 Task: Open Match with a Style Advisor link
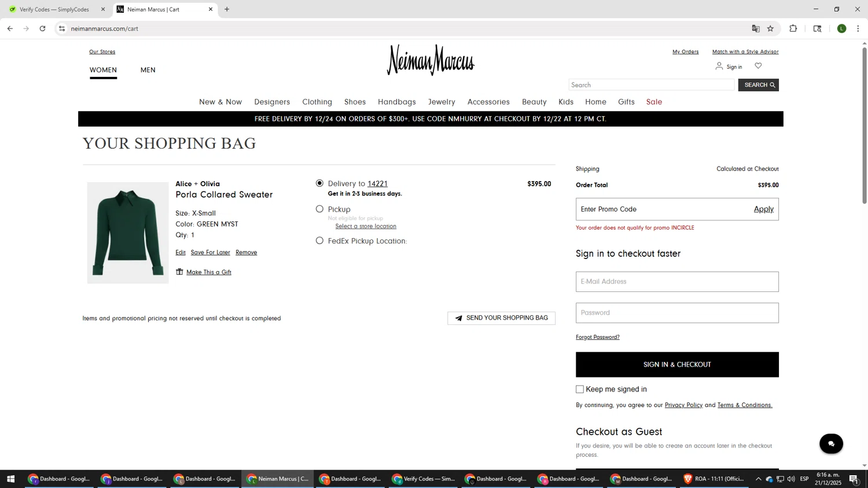[745, 51]
